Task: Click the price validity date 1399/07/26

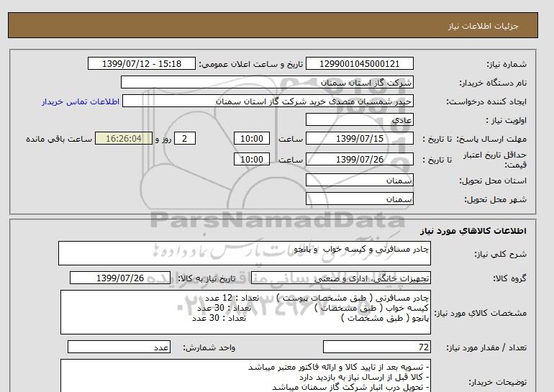Action: coord(359,159)
